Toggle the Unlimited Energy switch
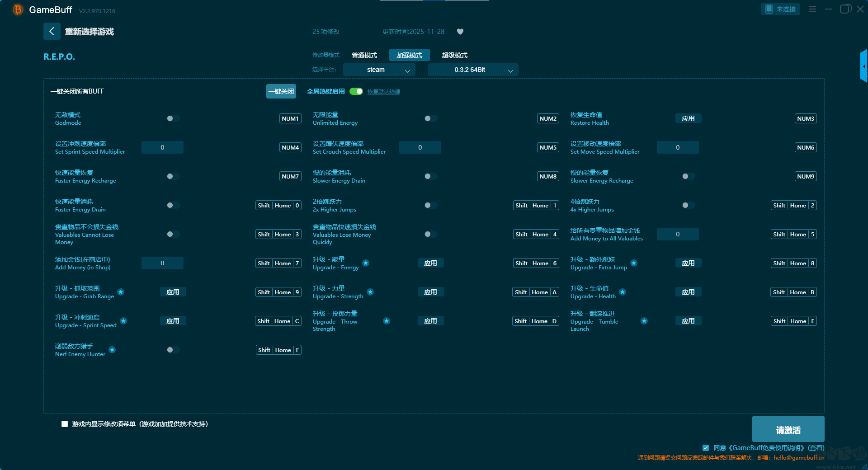This screenshot has width=868, height=470. [430, 118]
